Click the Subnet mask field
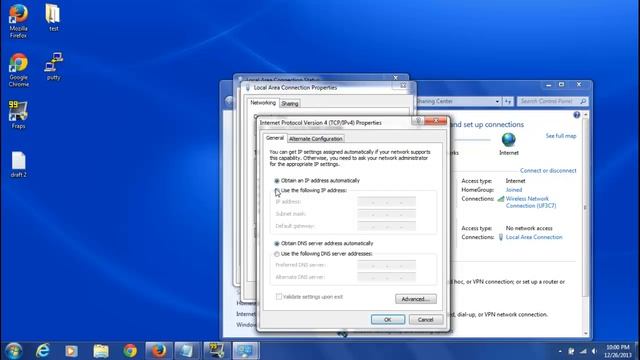Screen dimensions: 640x360 387,214
